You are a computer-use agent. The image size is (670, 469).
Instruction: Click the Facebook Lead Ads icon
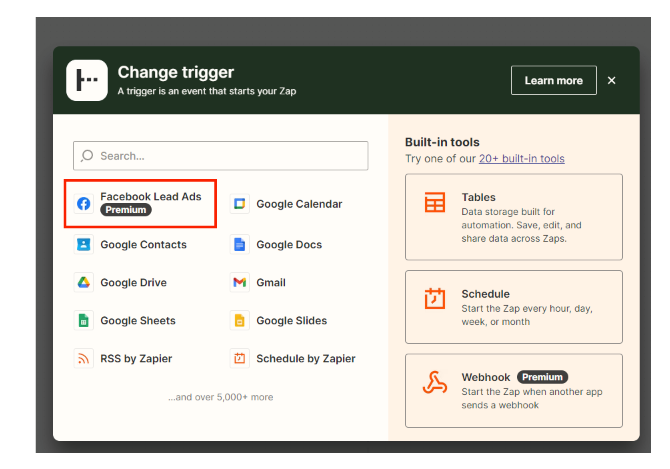click(84, 203)
